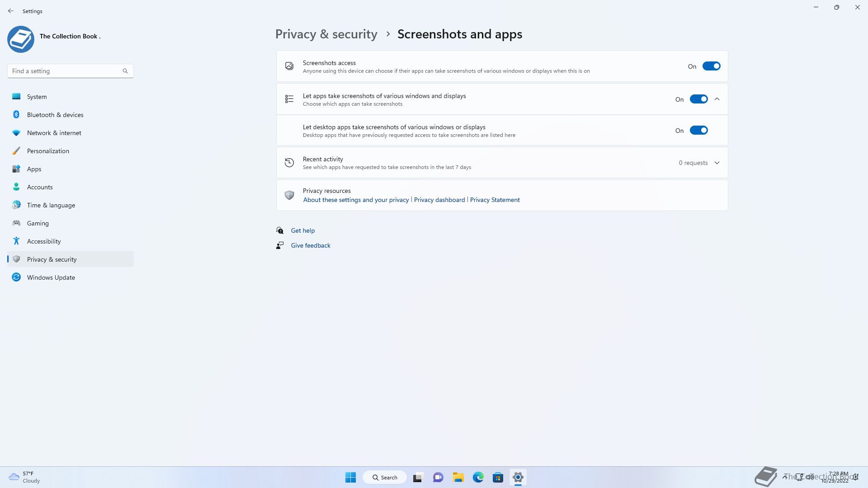Click the Screenshots and apps heading

(460, 34)
